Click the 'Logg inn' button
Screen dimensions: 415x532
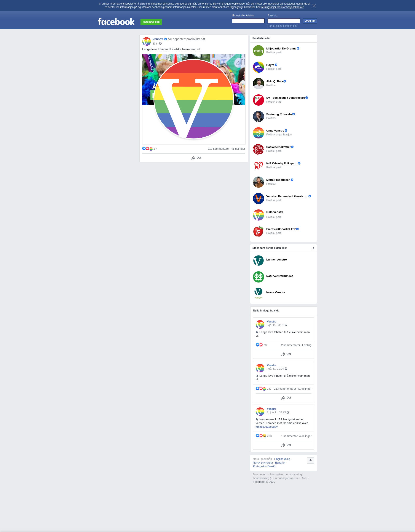point(310,21)
